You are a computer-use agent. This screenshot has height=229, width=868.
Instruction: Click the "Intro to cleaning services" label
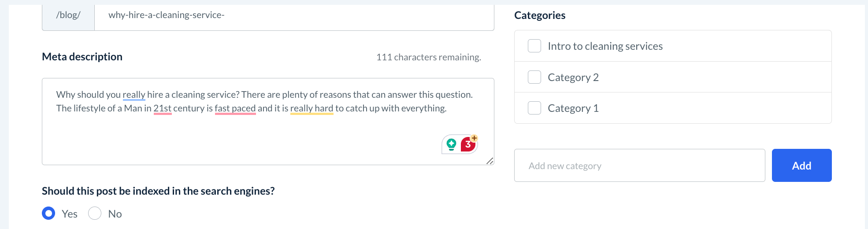pos(605,46)
